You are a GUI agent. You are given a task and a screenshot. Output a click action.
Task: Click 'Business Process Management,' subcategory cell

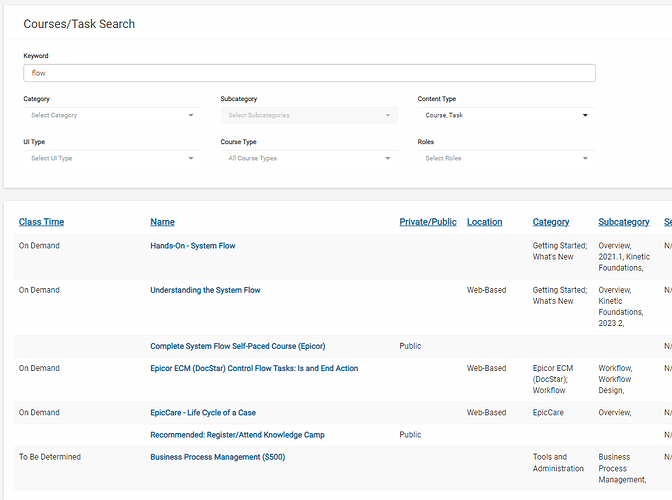point(622,468)
